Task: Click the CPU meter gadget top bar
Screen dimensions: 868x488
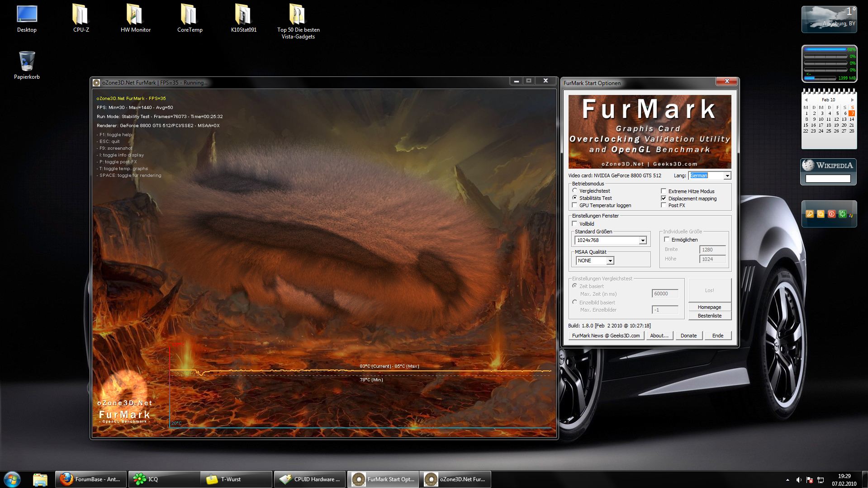Action: [x=825, y=49]
